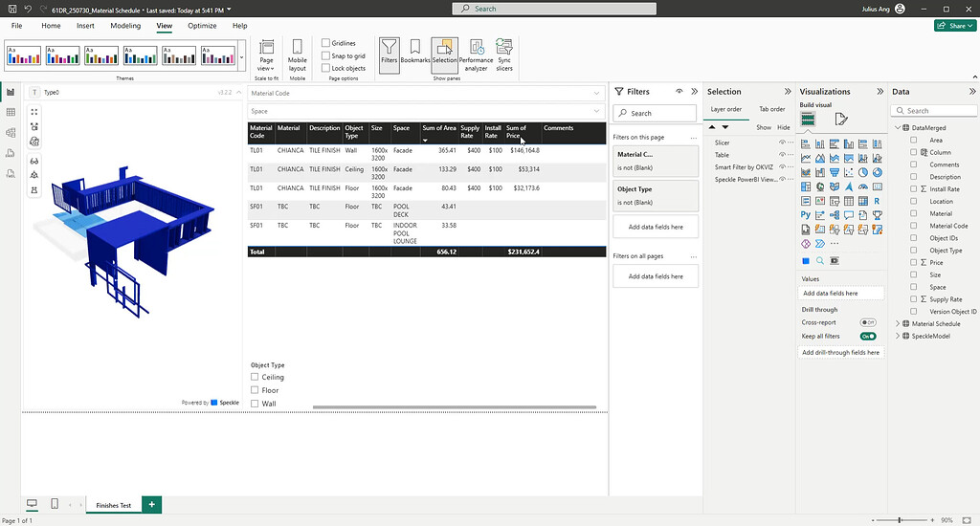Check the Floor slicer option

click(255, 390)
